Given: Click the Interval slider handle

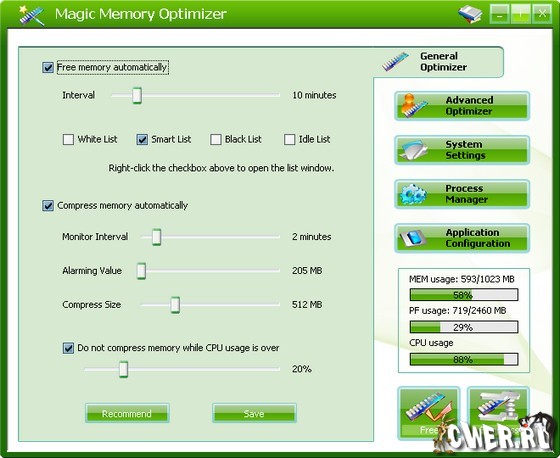Looking at the screenshot, I should tap(137, 95).
